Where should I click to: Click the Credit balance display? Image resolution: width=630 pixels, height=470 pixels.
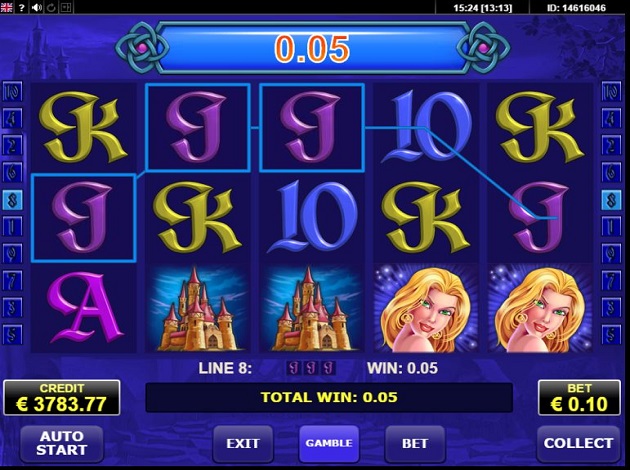coord(62,398)
